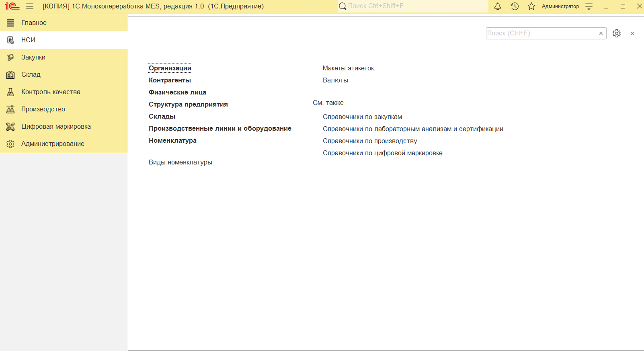Minimize the application window
This screenshot has height=351, width=644.
click(x=606, y=6)
